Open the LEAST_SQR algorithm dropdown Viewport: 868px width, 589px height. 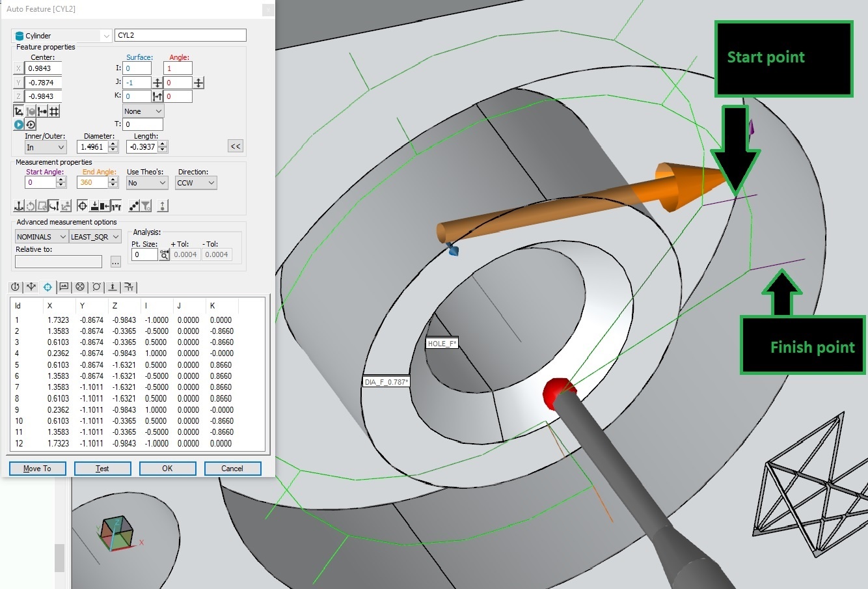[95, 237]
